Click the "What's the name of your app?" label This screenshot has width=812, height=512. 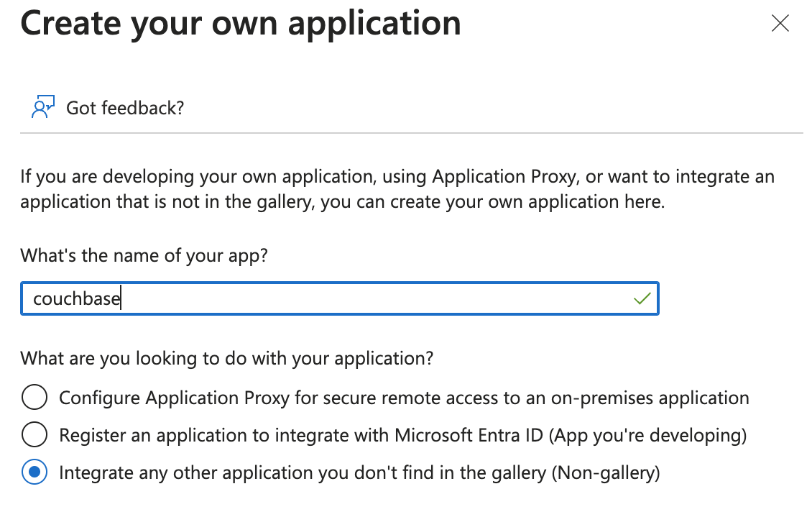[144, 255]
